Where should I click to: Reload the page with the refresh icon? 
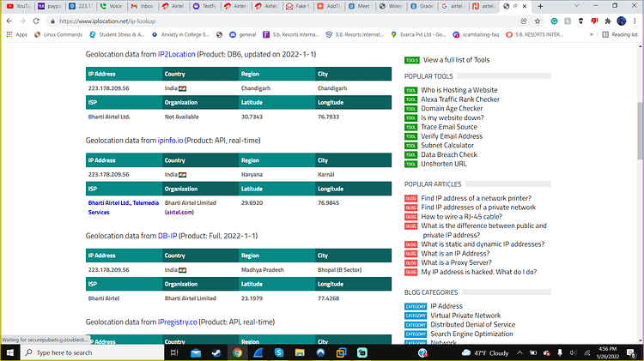point(36,21)
